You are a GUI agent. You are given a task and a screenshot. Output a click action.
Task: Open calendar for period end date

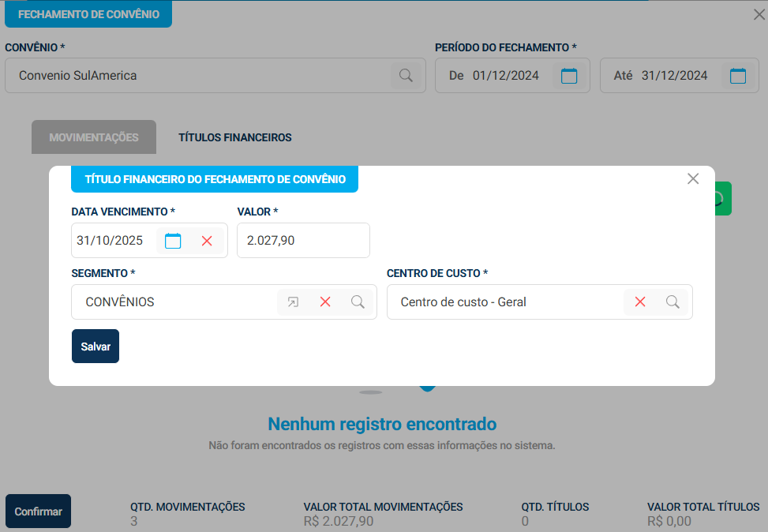click(738, 76)
